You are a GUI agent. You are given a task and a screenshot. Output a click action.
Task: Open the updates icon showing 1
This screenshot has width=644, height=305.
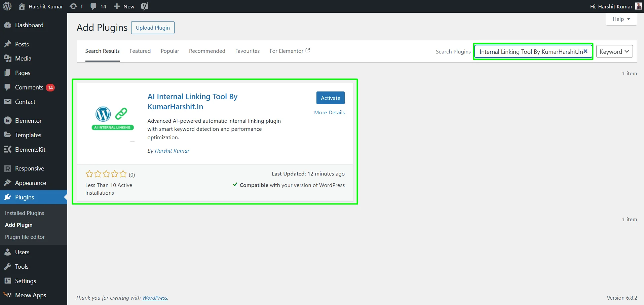tap(73, 6)
